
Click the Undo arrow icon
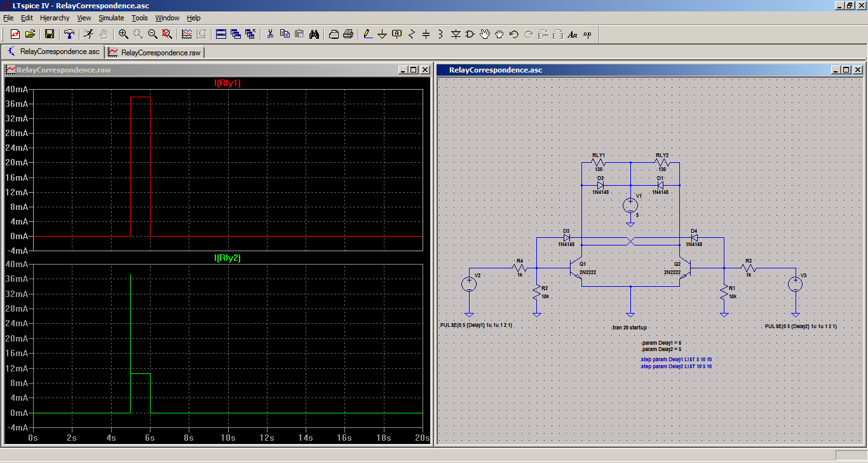click(x=514, y=34)
